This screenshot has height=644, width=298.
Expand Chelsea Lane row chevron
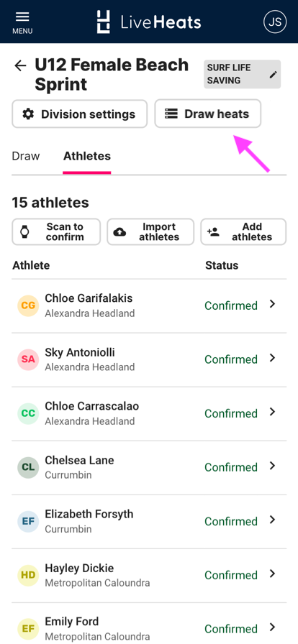(x=272, y=466)
